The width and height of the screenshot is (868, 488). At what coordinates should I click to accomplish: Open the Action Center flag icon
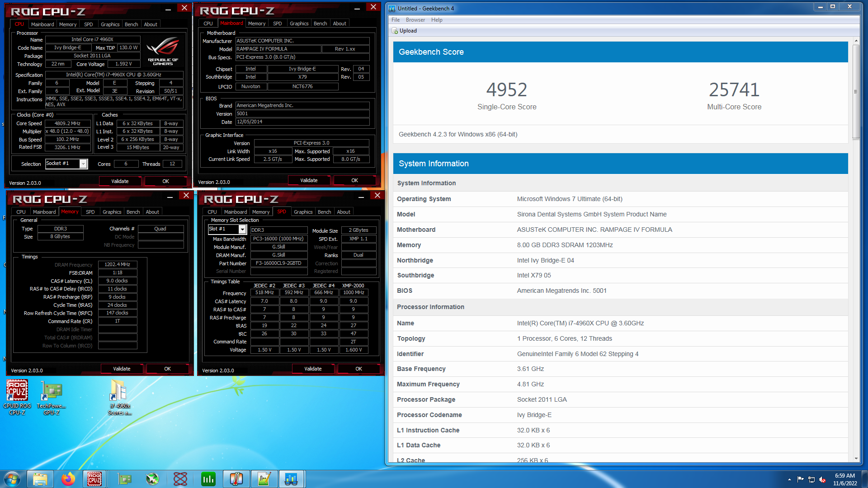click(x=801, y=479)
